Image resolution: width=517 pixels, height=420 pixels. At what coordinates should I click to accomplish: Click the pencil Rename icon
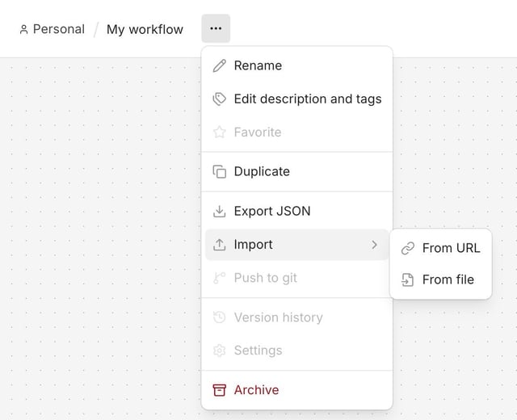tap(219, 65)
